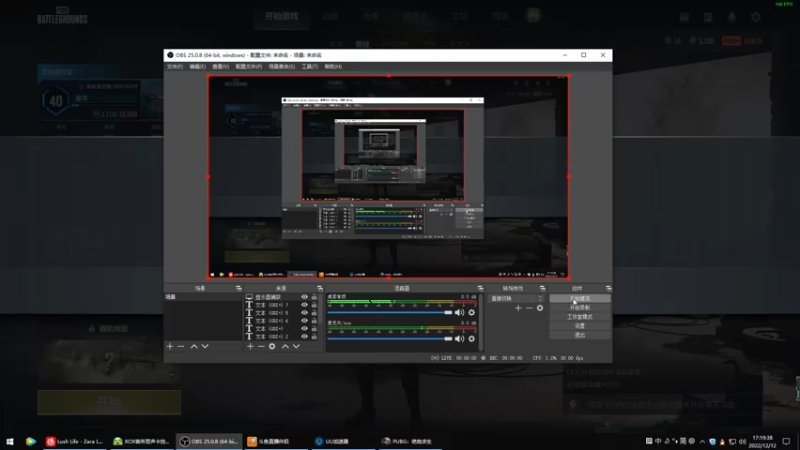Viewport: 800px width, 450px height.
Task: Remove the selected source with the minus icon
Action: tap(261, 346)
